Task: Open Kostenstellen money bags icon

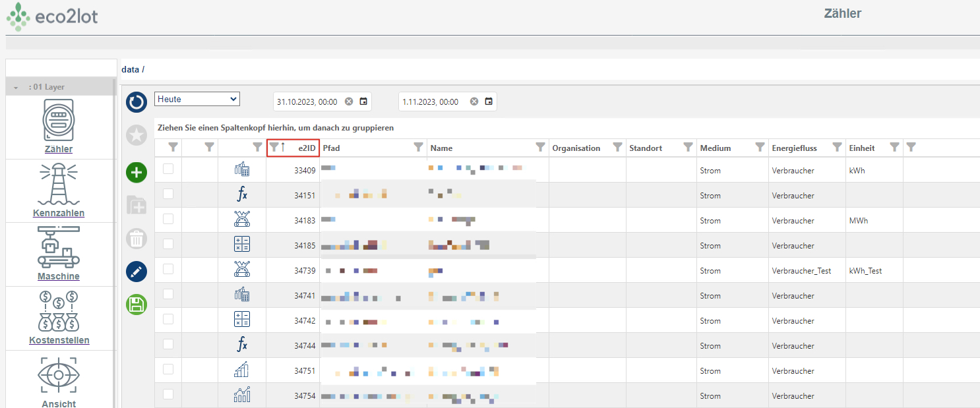Action: (x=59, y=312)
